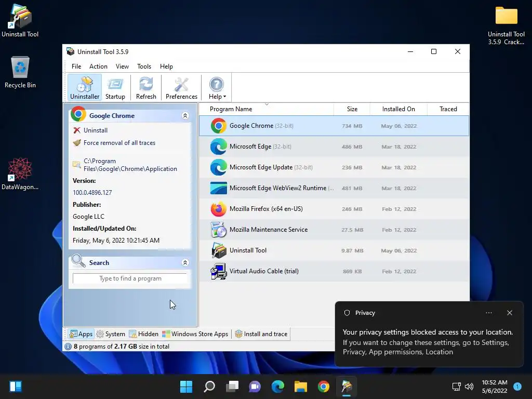Open the File menu
Image resolution: width=532 pixels, height=399 pixels.
(76, 66)
